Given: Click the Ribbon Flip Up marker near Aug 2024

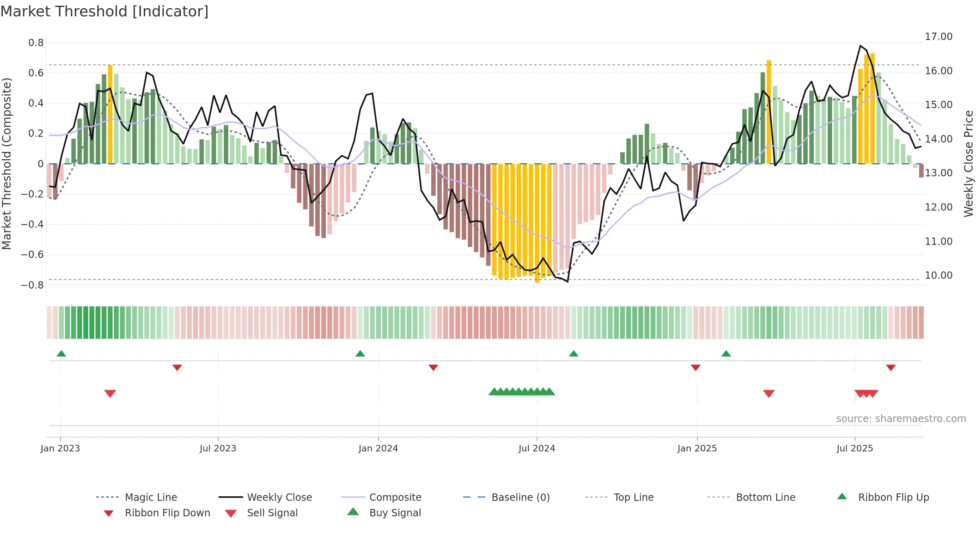Looking at the screenshot, I should (574, 353).
